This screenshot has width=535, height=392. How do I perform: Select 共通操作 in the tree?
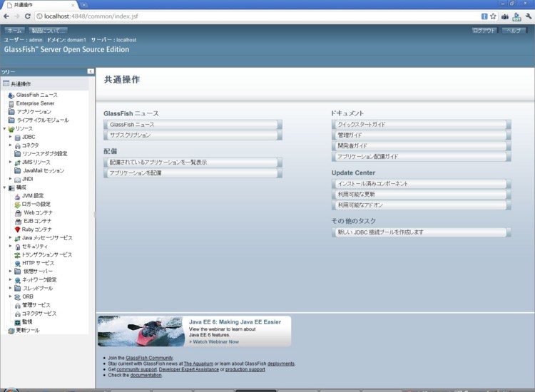pos(21,84)
